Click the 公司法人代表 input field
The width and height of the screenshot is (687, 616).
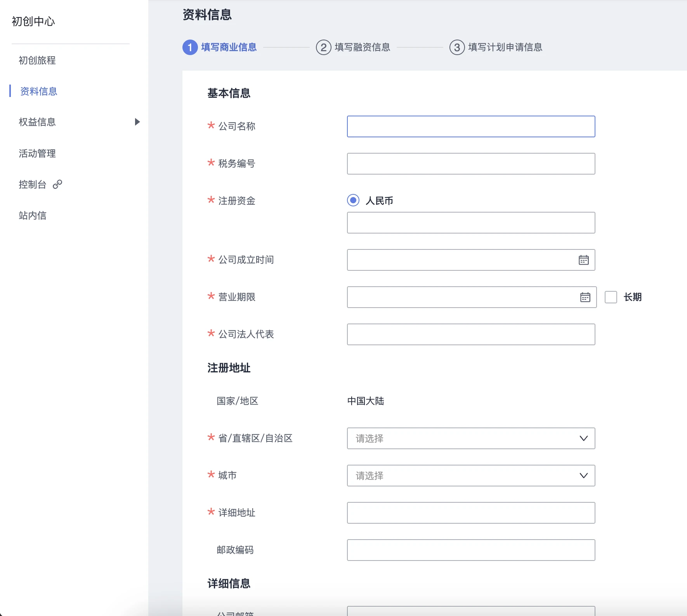(471, 334)
